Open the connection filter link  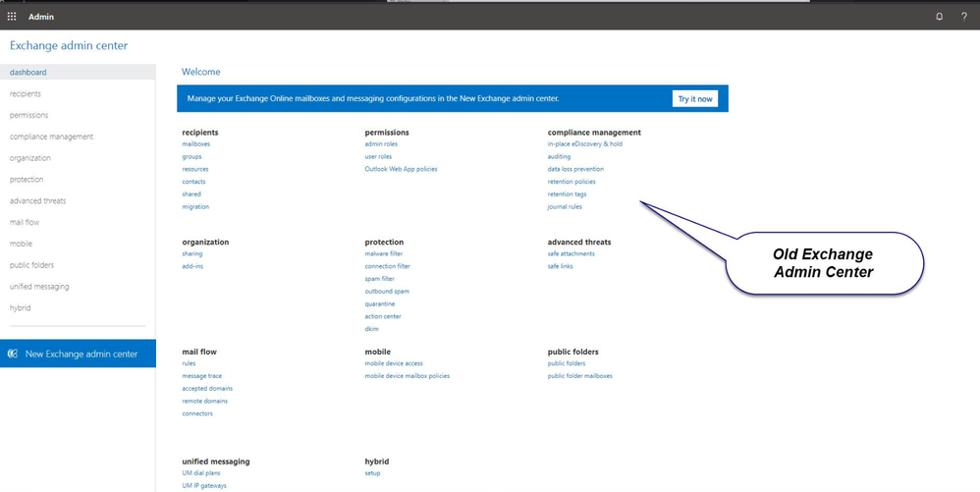tap(388, 266)
